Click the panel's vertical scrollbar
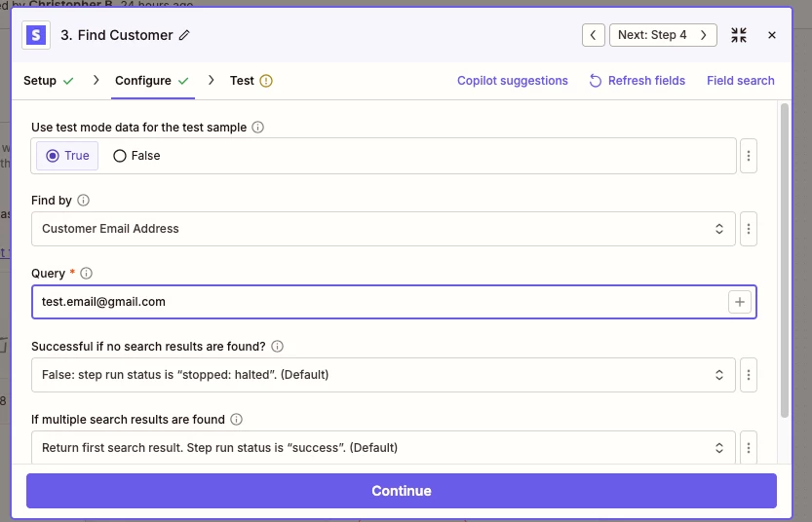Screen dimensions: 812x522 785,260
